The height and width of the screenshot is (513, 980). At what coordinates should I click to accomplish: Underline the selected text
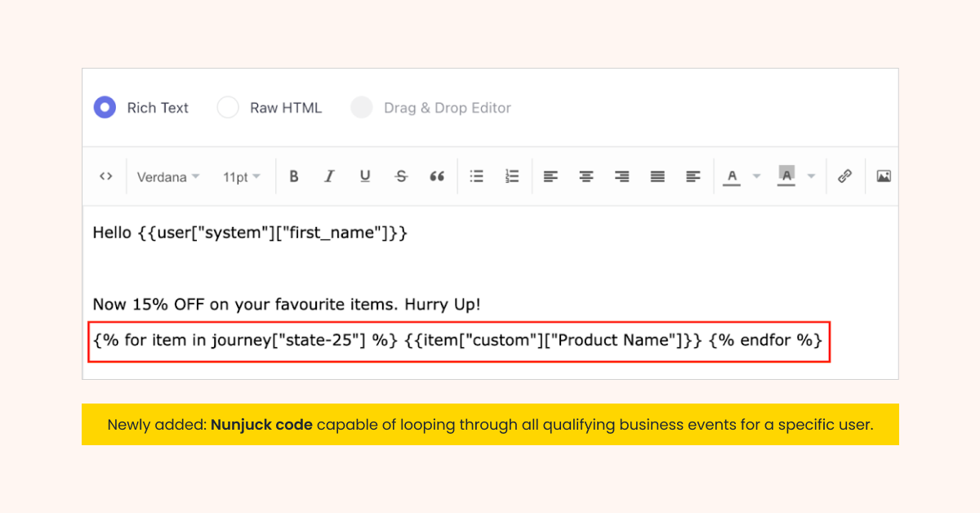(365, 176)
